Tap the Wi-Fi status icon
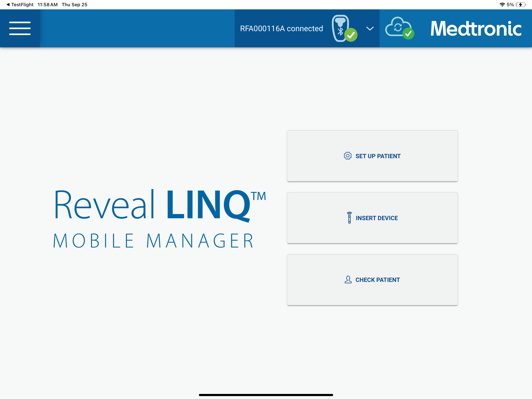Screen dimensions: 532x399 click(x=502, y=4)
